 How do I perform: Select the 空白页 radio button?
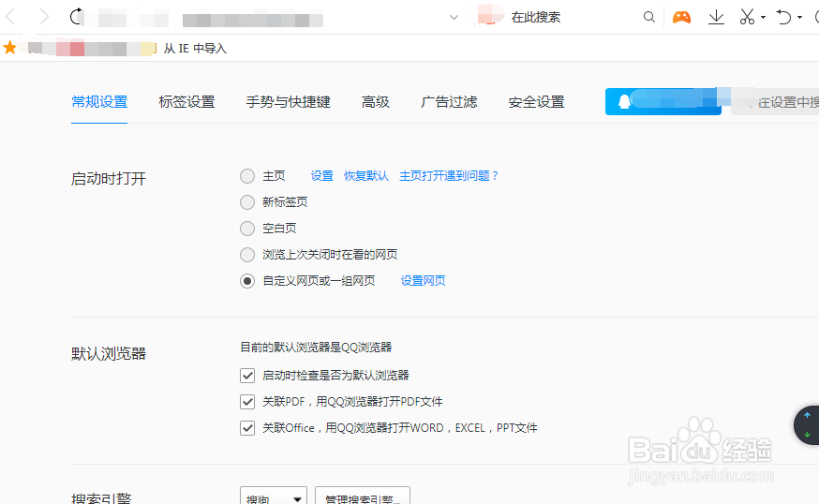247,229
